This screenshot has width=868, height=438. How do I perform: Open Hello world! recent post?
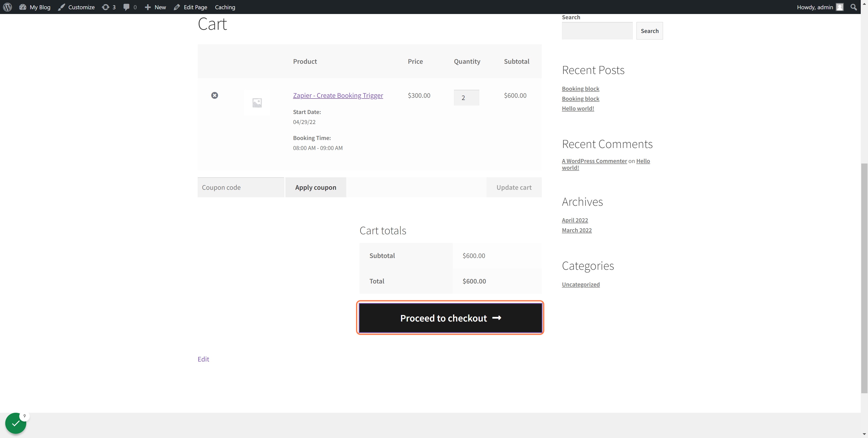click(578, 108)
